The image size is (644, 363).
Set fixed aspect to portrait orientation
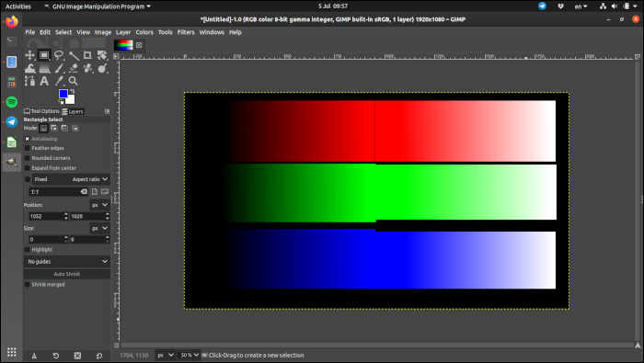95,191
